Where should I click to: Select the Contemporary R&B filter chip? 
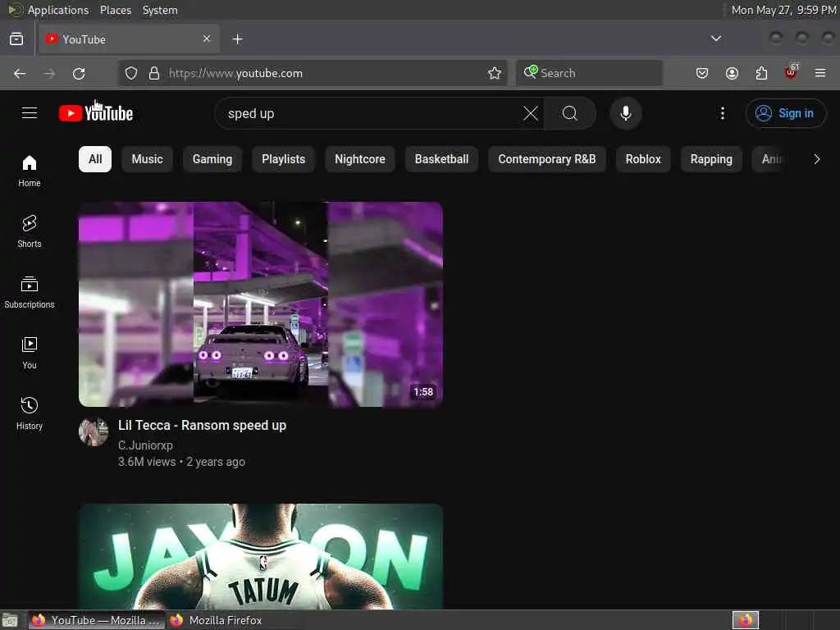click(547, 159)
